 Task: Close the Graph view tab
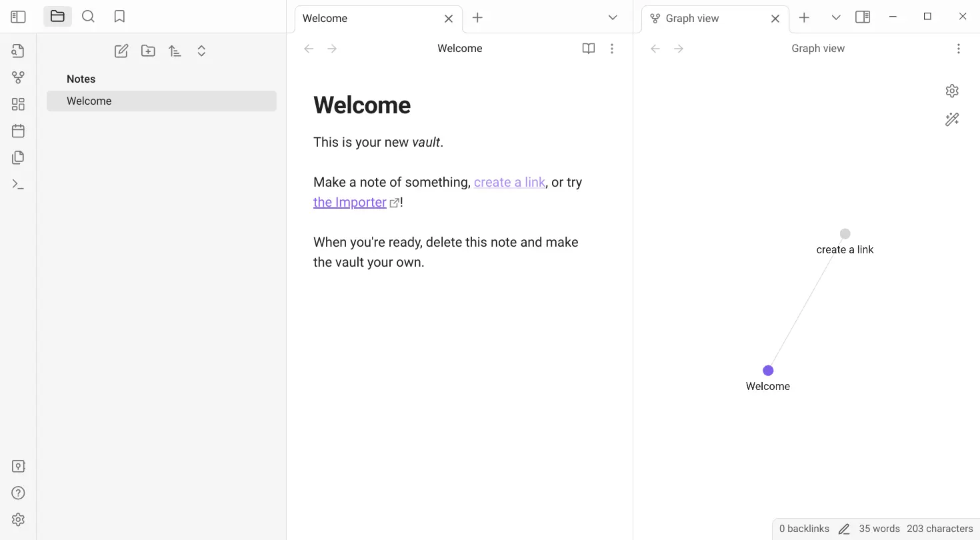(x=775, y=19)
